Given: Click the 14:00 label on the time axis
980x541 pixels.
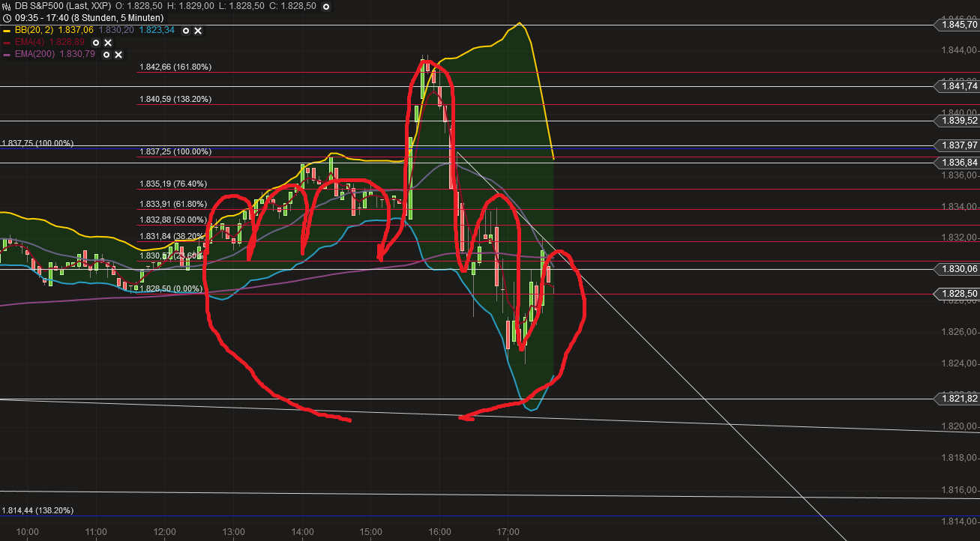Looking at the screenshot, I should coord(302,532).
